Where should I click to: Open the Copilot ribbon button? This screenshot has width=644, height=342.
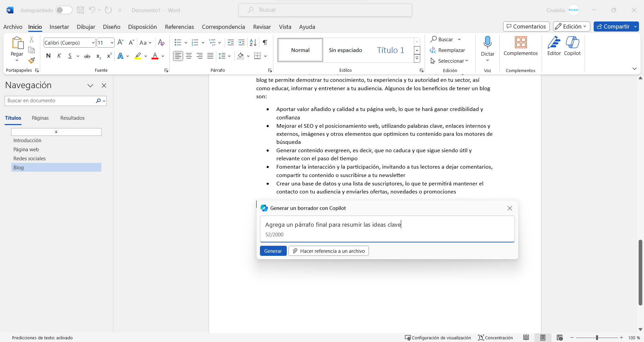(x=572, y=46)
